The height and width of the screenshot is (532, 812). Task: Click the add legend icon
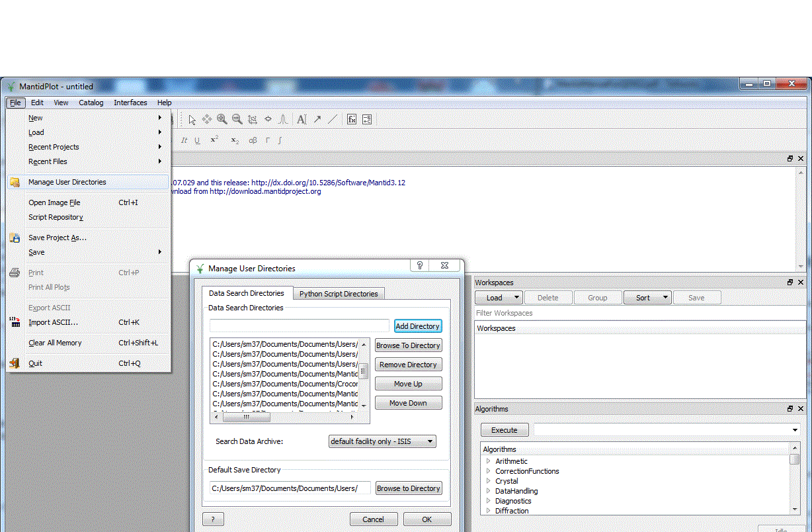(x=367, y=120)
